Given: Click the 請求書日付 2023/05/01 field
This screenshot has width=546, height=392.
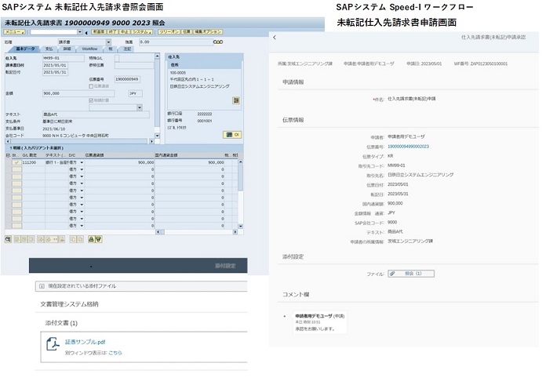Looking at the screenshot, I should pyautogui.click(x=55, y=65).
